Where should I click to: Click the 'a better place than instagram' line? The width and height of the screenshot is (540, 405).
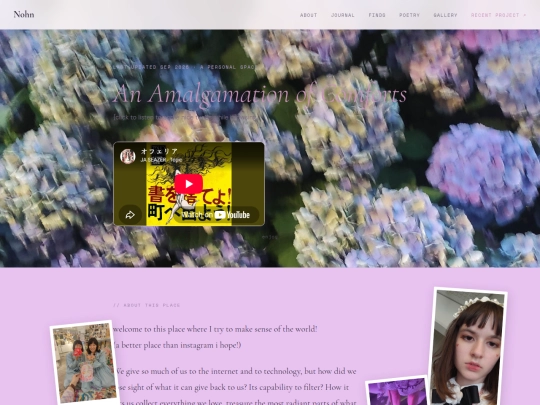pos(177,345)
